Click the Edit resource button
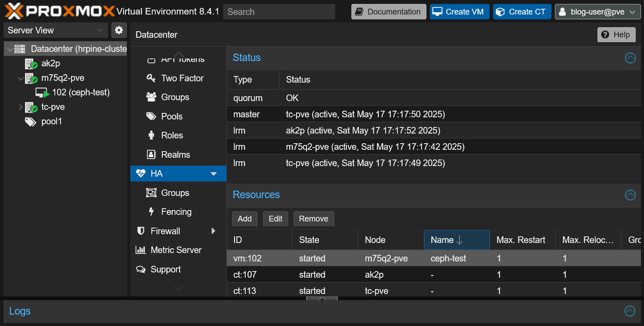The image size is (644, 326). point(275,219)
